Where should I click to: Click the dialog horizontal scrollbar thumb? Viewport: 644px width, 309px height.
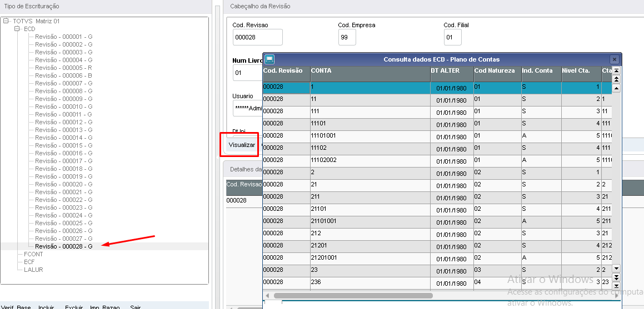pos(353,296)
